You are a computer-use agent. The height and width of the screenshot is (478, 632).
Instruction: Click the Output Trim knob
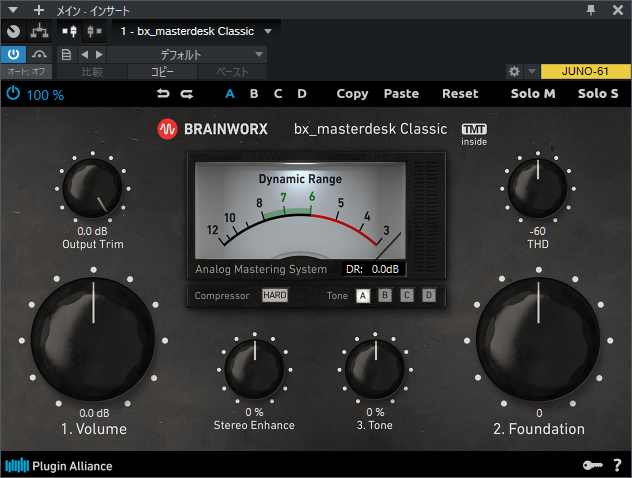[x=93, y=188]
